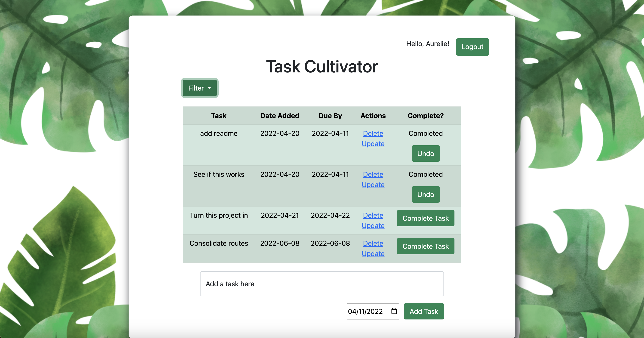Undo completion of 'add readme' task
The height and width of the screenshot is (338, 644).
[426, 153]
